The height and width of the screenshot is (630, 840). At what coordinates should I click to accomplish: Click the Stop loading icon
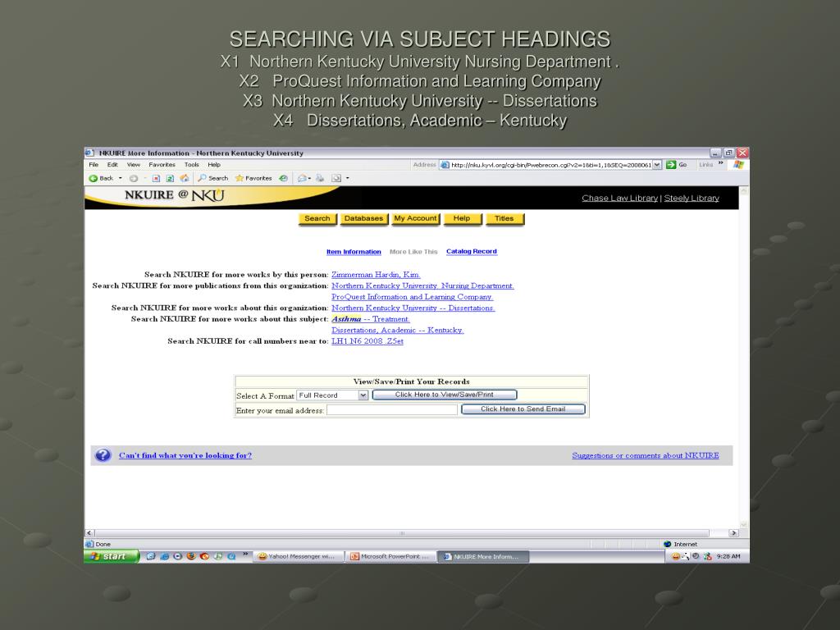coord(156,178)
